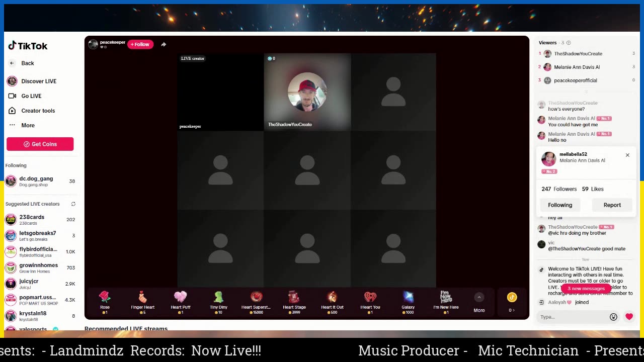Send the iHeart You gift
The height and width of the screenshot is (362, 644).
point(370,302)
